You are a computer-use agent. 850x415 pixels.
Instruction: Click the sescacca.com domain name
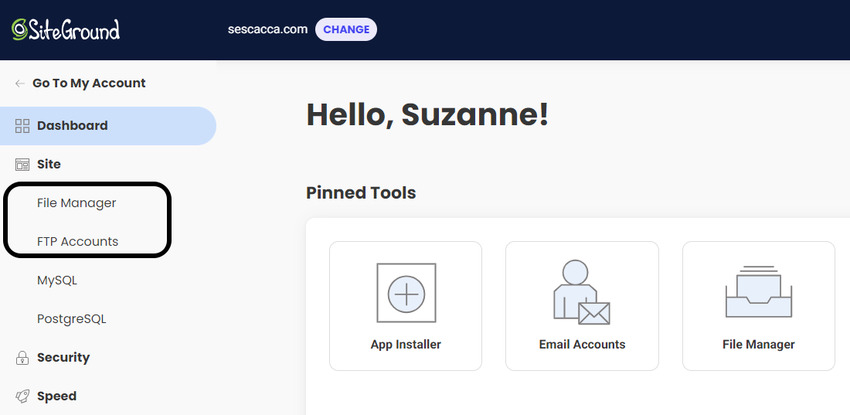[267, 29]
